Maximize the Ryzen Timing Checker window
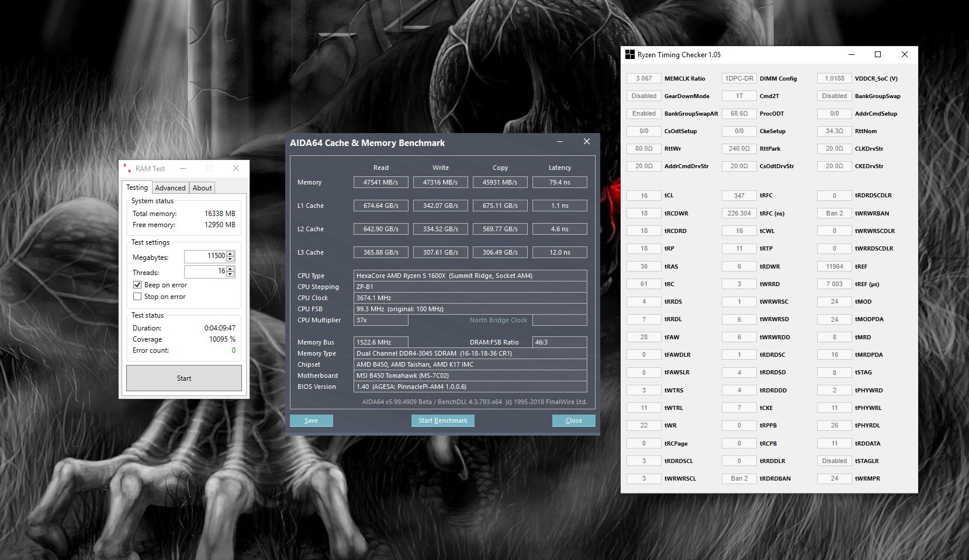Viewport: 969px width, 560px height. pos(878,54)
